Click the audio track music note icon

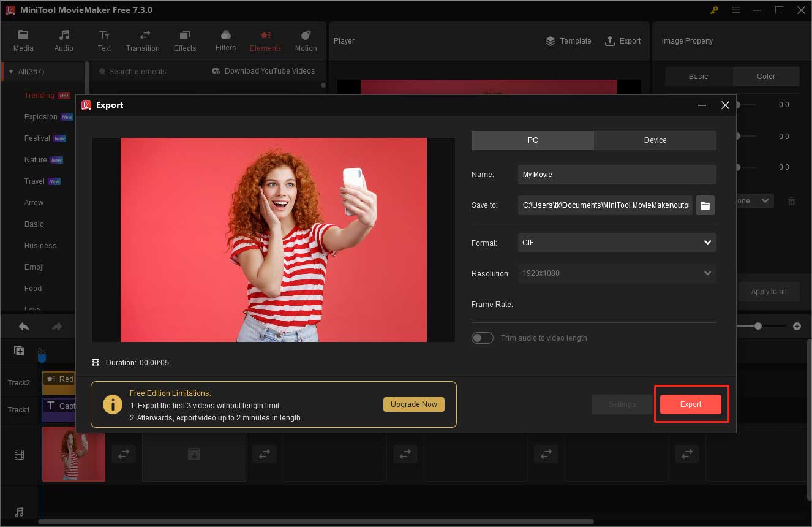(x=19, y=512)
